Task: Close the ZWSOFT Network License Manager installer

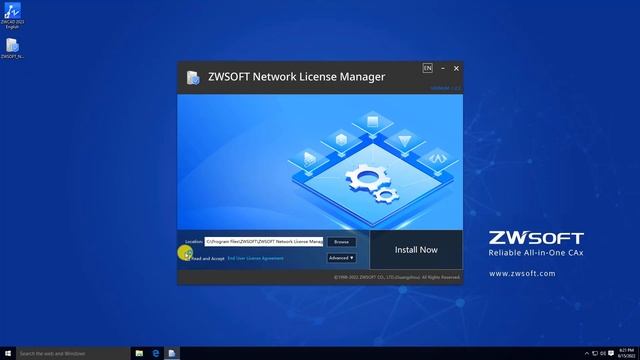Action: [456, 69]
